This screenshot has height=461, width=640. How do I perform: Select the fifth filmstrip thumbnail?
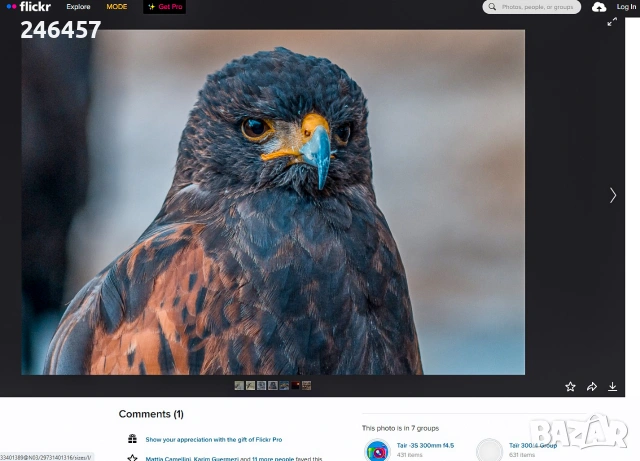tap(284, 385)
